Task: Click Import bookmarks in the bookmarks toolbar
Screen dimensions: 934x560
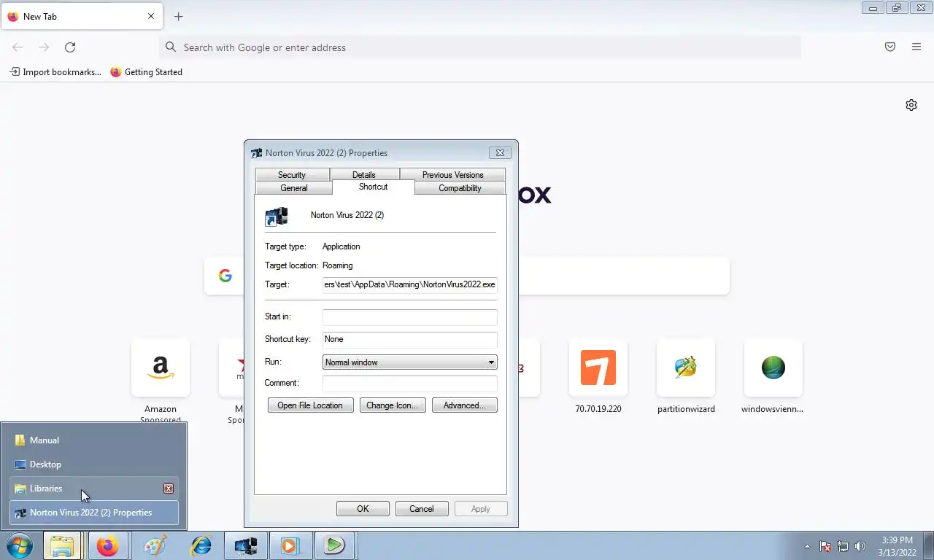Action: [x=55, y=72]
